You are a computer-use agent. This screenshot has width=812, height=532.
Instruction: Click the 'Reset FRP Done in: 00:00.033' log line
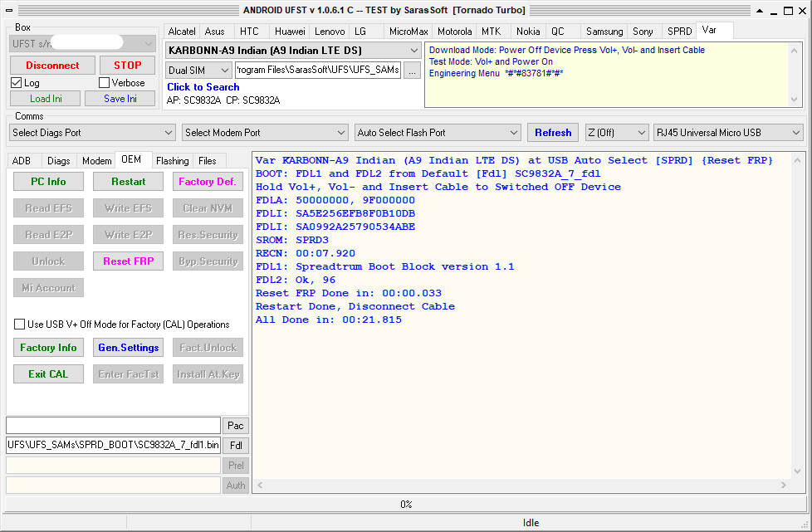(349, 294)
